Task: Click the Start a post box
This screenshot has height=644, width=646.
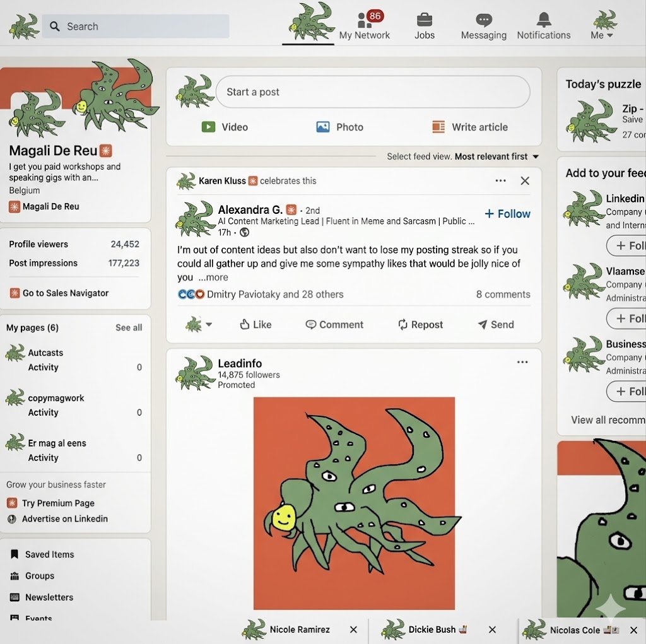Action: click(x=373, y=92)
